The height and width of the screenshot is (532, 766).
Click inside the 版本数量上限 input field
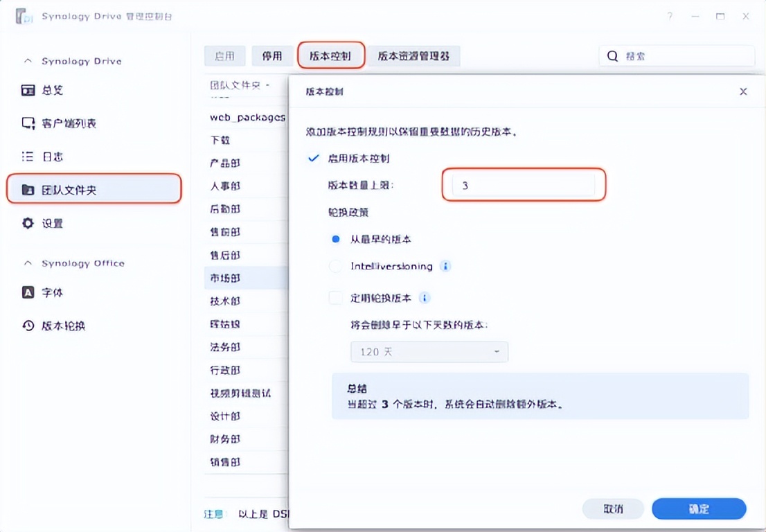pyautogui.click(x=523, y=185)
